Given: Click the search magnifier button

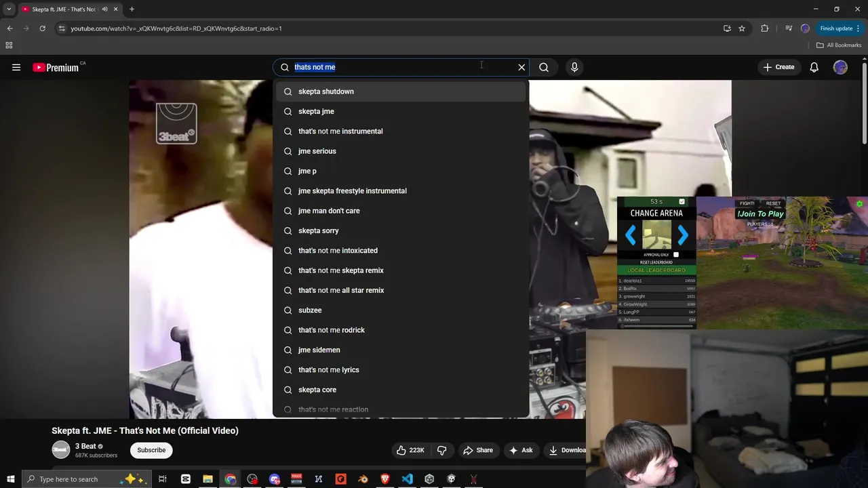Looking at the screenshot, I should 544,67.
